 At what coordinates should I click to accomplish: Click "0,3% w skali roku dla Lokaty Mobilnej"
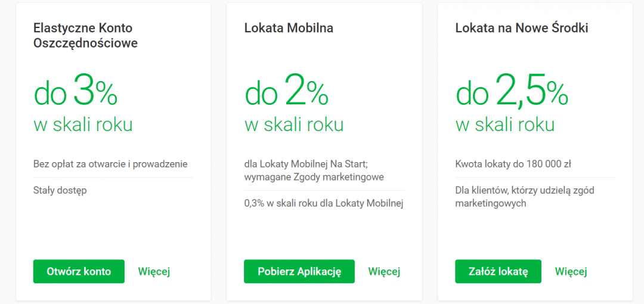(324, 203)
